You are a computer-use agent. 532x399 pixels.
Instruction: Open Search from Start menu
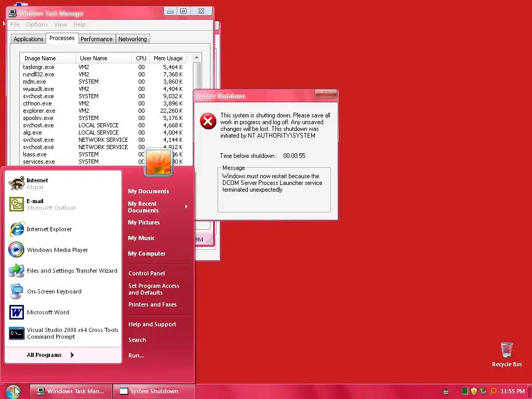137,340
